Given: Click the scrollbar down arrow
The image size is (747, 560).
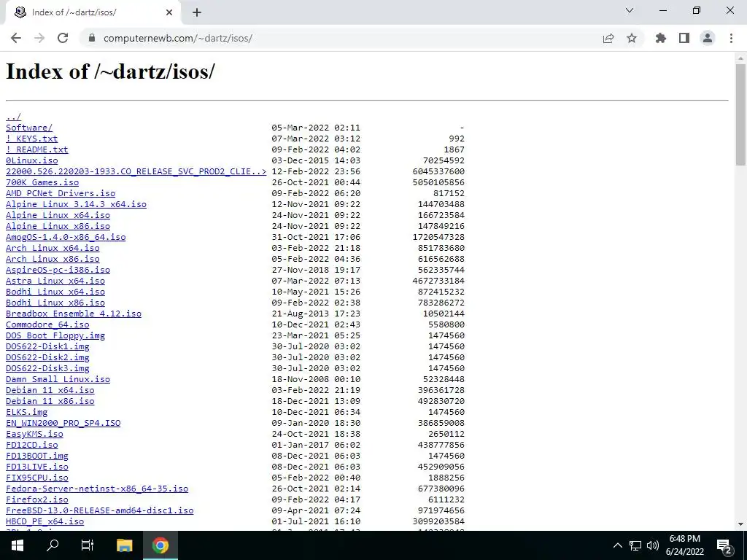Looking at the screenshot, I should 740,524.
